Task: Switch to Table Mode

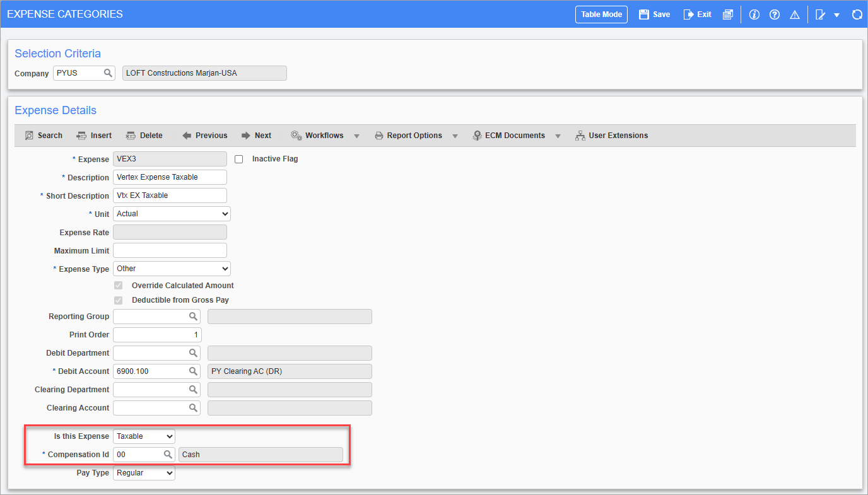Action: pyautogui.click(x=601, y=15)
